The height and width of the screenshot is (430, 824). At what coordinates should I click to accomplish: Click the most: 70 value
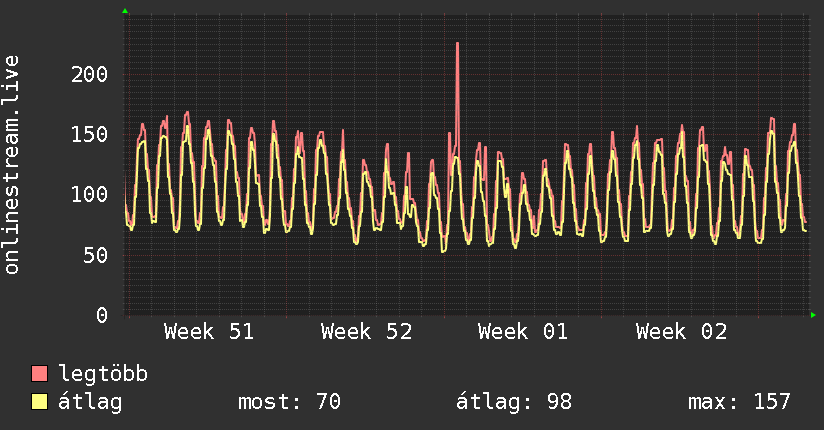[x=290, y=402]
